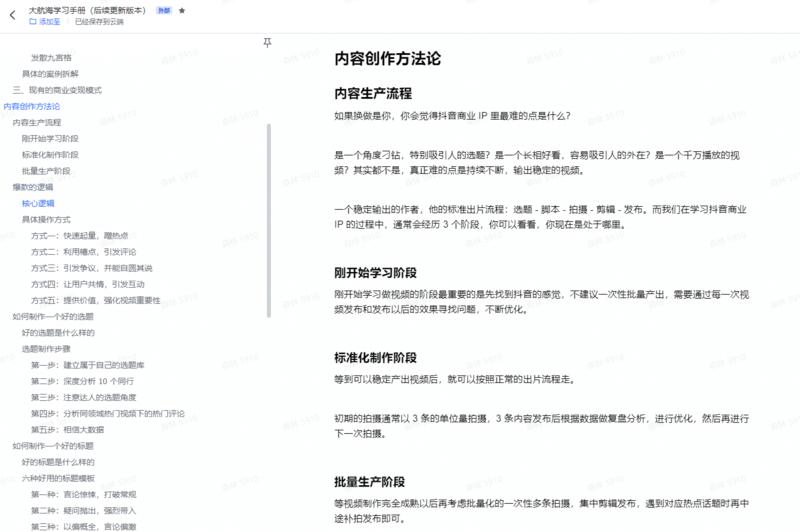Click the 刚开始学习阶段 heading in the document body
The image size is (800, 532).
(x=376, y=272)
